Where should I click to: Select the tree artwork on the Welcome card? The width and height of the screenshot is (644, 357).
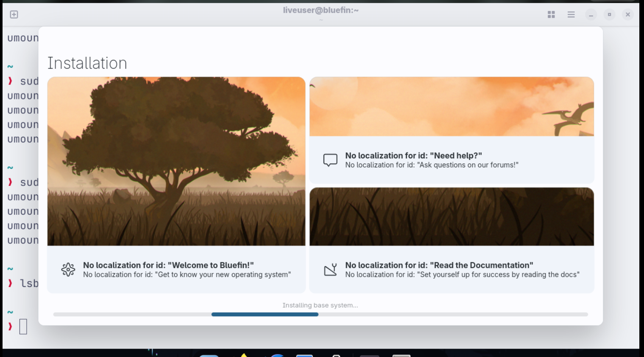coord(176,161)
